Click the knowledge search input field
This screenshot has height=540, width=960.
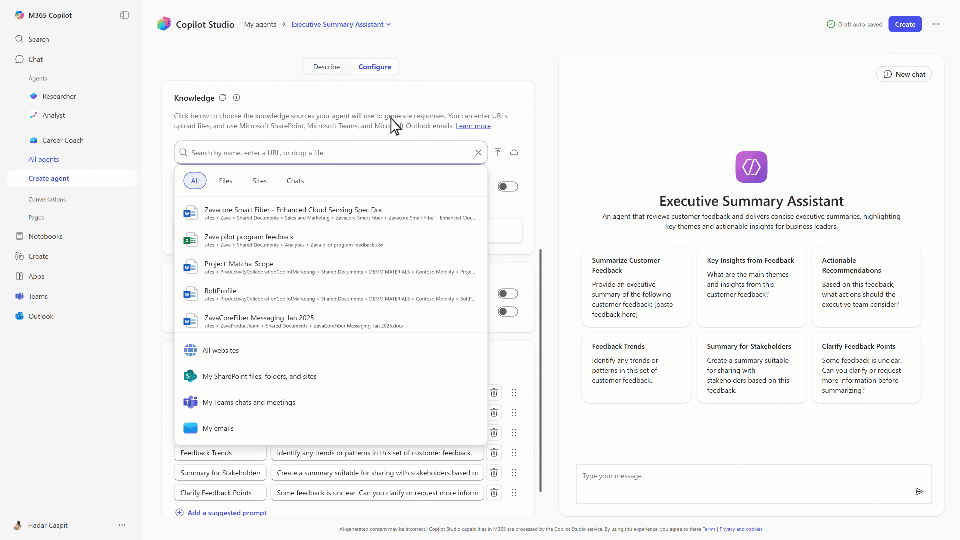(331, 152)
